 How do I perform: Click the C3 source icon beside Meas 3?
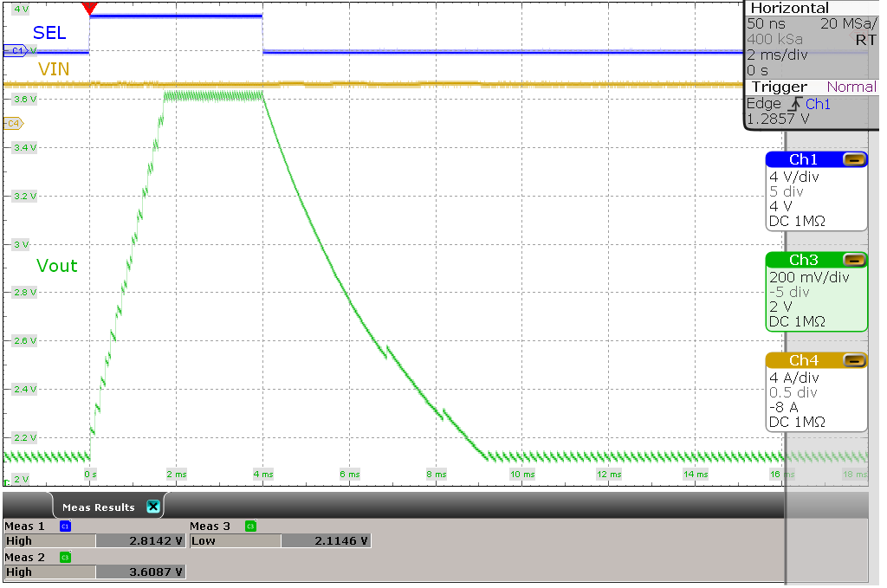(x=249, y=526)
